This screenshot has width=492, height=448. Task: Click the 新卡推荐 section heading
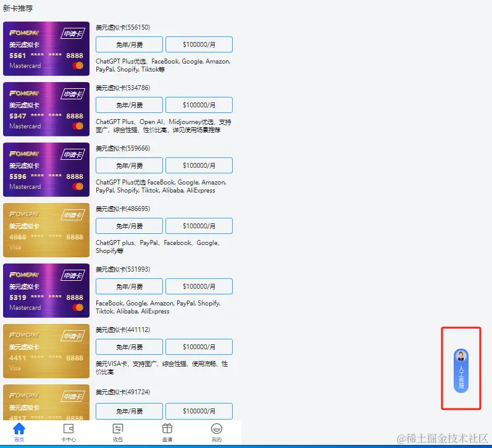point(18,8)
